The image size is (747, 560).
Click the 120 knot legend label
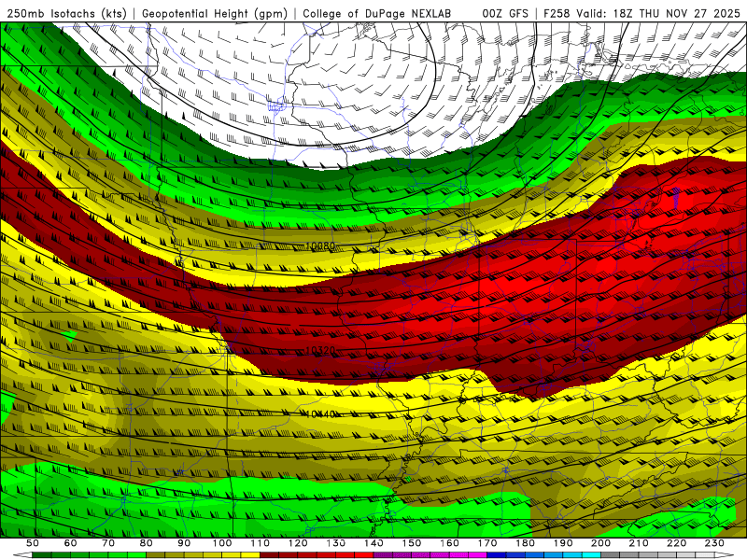pyautogui.click(x=298, y=543)
